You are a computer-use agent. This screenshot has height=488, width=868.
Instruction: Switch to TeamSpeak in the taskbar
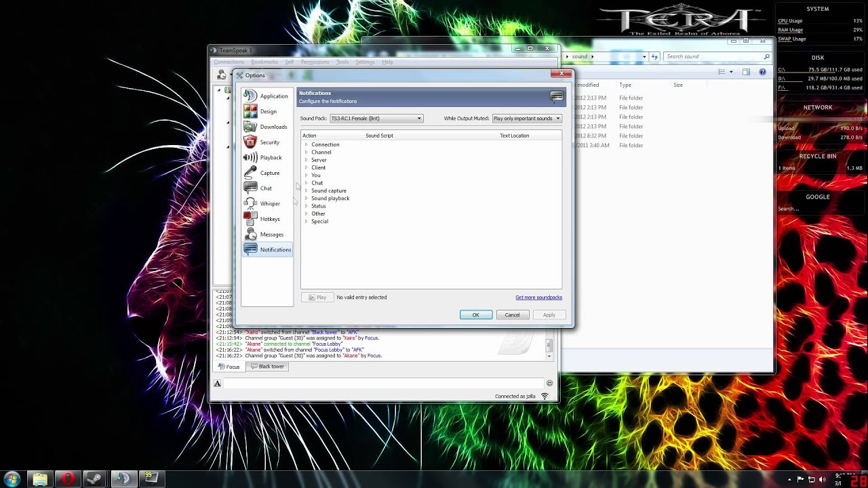123,479
